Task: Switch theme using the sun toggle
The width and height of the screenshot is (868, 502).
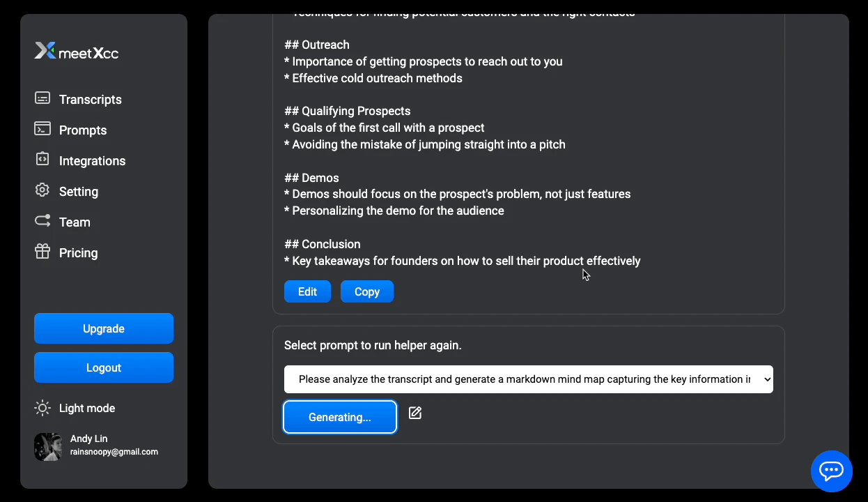Action: [x=42, y=408]
